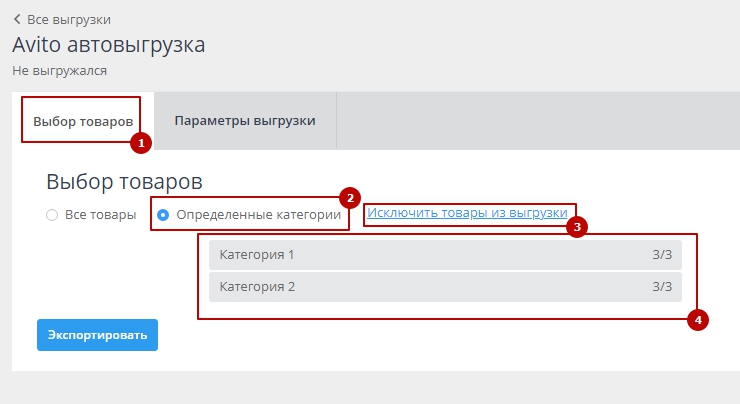Viewport: 740px width, 404px height.
Task: Click the red marker number 2
Action: coord(349,197)
